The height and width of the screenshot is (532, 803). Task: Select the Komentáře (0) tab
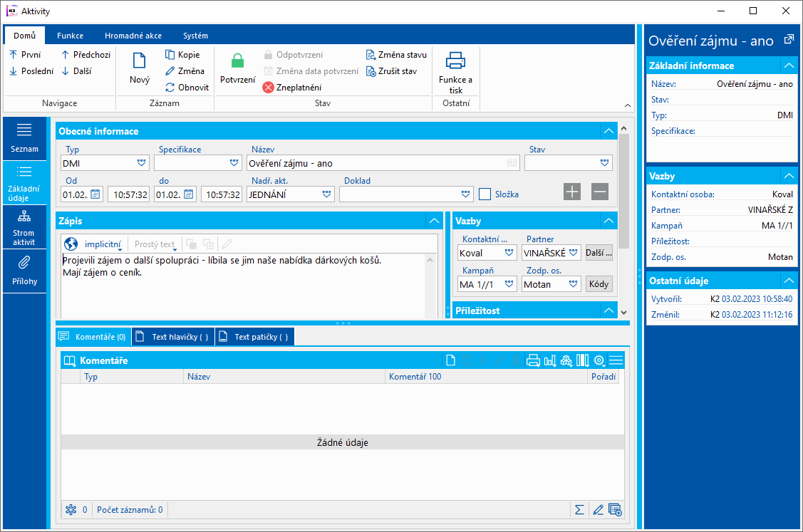pos(93,336)
